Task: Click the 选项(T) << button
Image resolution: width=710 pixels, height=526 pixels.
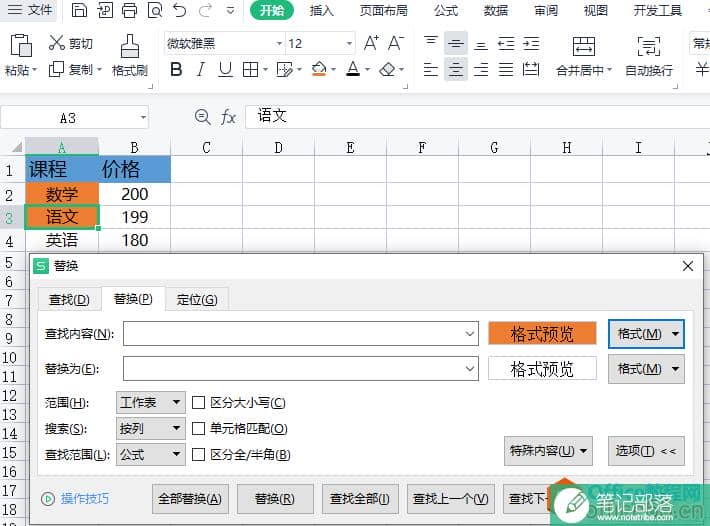Action: tap(646, 451)
